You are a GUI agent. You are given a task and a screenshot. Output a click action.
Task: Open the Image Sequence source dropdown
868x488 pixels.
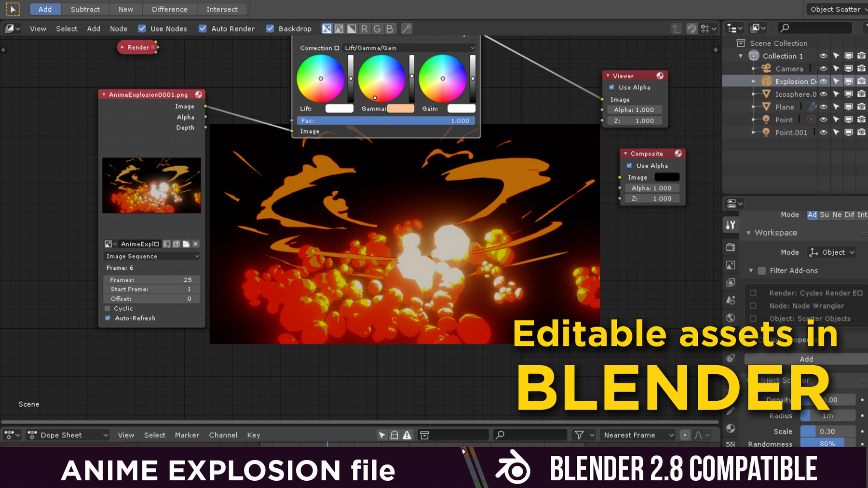coord(153,256)
